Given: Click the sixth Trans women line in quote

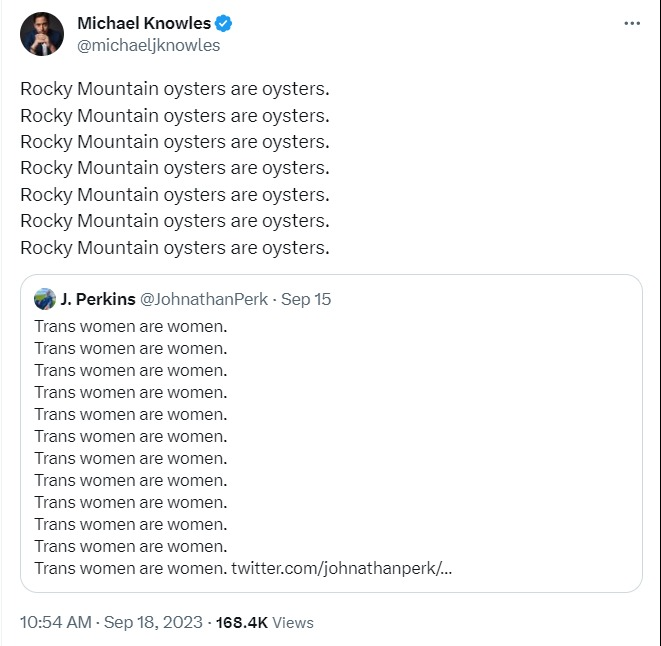Looking at the screenshot, I should point(131,436).
